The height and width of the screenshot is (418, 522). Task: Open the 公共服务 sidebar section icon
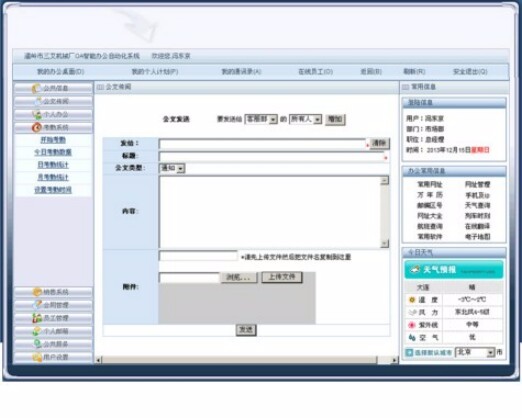38,344
